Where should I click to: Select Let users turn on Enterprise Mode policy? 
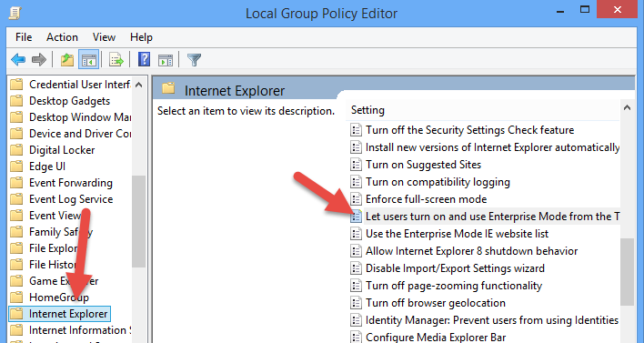click(x=492, y=217)
